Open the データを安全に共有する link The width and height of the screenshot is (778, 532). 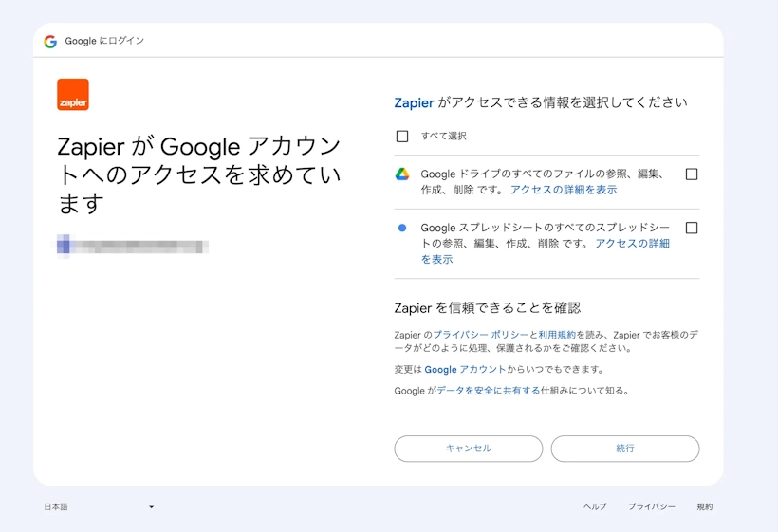coord(489,391)
